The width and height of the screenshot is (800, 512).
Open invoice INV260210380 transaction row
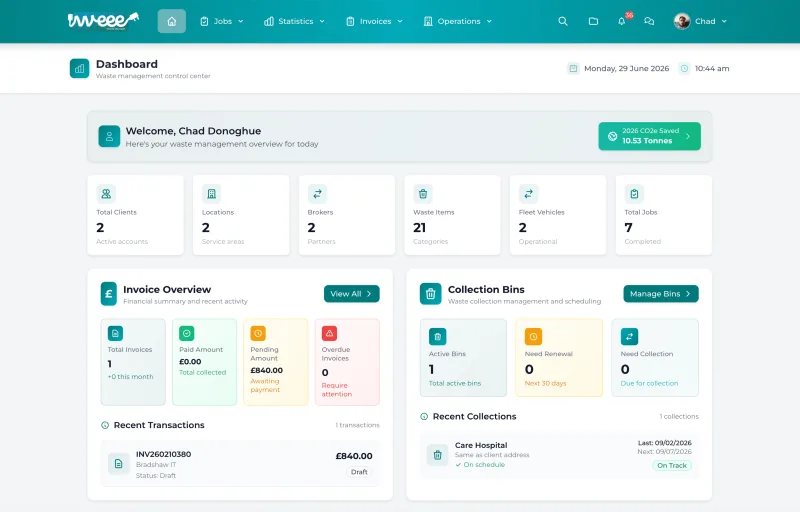point(240,464)
